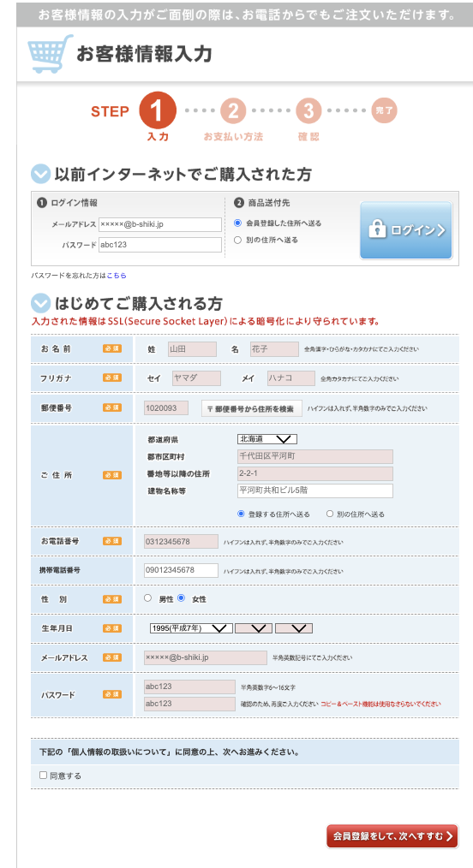Open the birth day dropdown
473x868 pixels.
click(294, 628)
